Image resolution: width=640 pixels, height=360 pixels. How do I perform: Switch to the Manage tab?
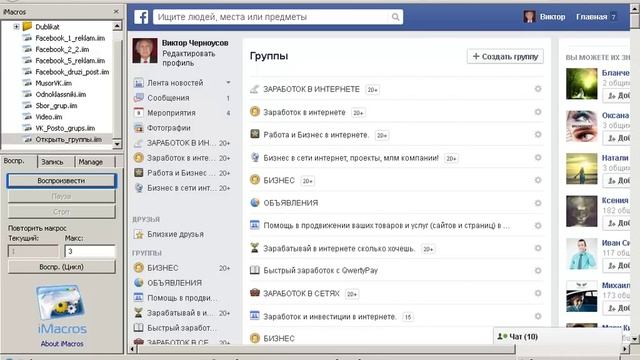click(x=91, y=162)
